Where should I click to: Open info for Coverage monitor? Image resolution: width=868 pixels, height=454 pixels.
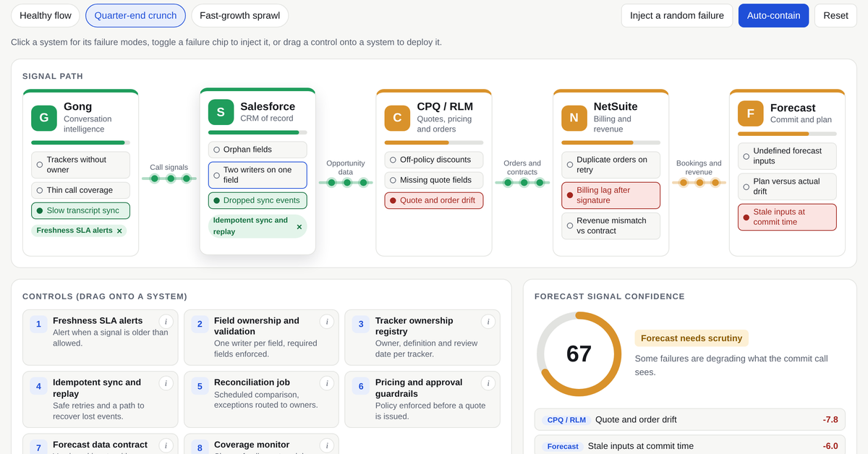pyautogui.click(x=326, y=445)
